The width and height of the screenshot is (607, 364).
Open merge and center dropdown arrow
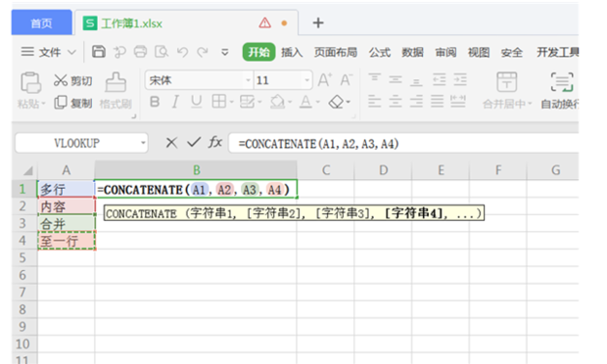click(x=530, y=104)
